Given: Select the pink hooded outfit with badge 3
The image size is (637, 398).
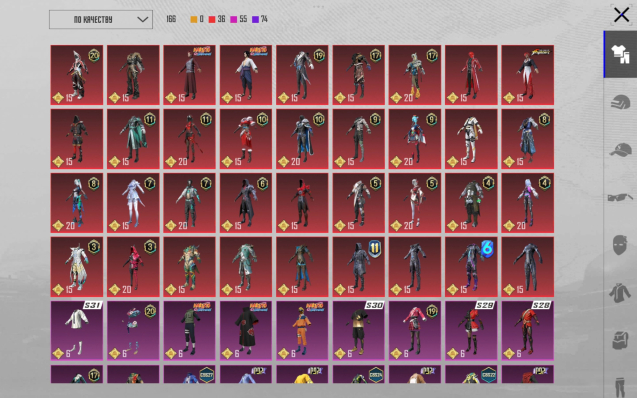Looking at the screenshot, I should tap(133, 267).
